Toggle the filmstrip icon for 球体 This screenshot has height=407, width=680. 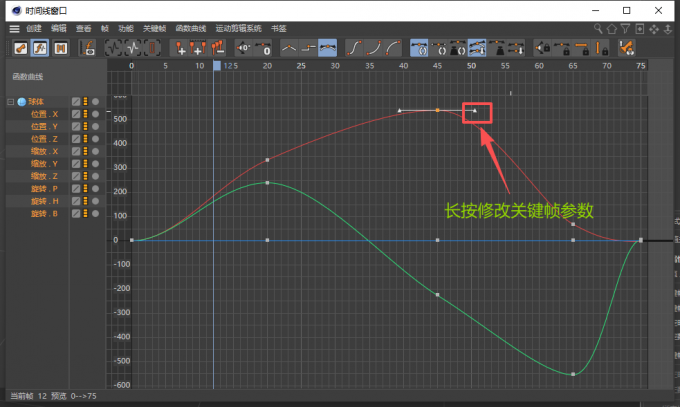click(85, 102)
